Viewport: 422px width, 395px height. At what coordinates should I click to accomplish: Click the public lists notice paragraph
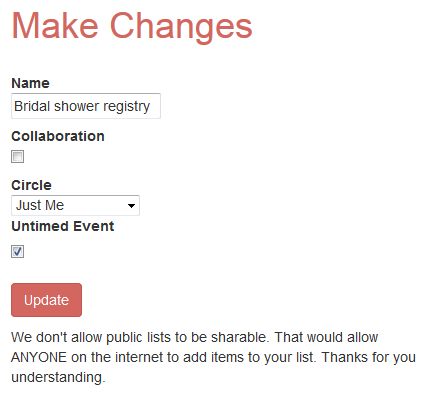point(213,357)
